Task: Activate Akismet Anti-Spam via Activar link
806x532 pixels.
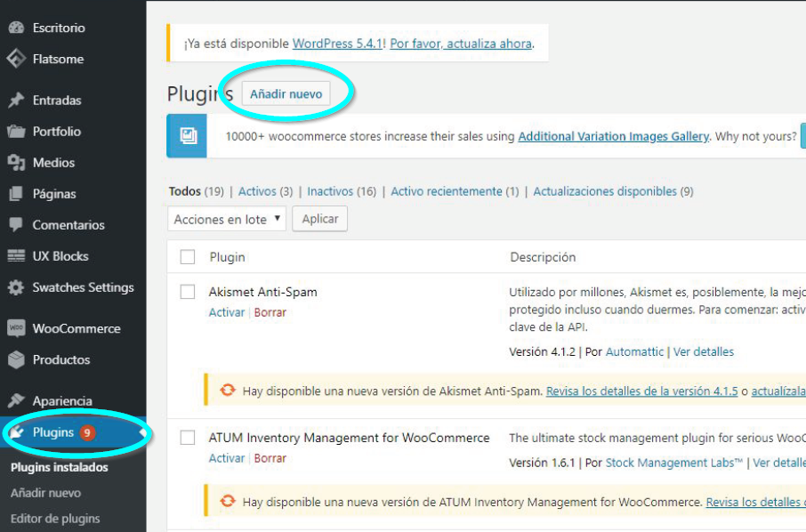Action: coord(226,312)
